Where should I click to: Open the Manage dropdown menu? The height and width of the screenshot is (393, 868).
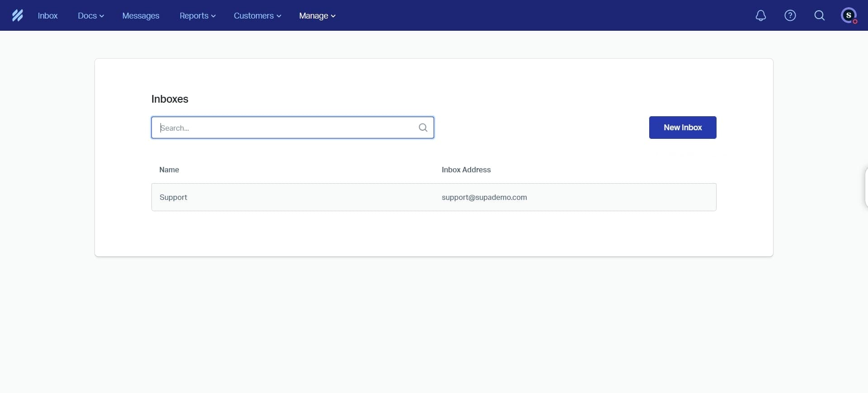pyautogui.click(x=317, y=15)
